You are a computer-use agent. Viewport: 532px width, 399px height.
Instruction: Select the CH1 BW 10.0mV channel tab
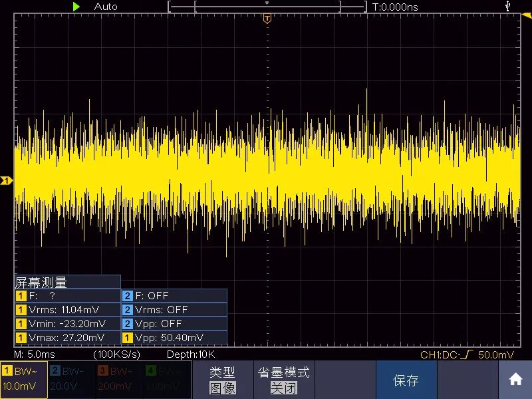tap(24, 379)
